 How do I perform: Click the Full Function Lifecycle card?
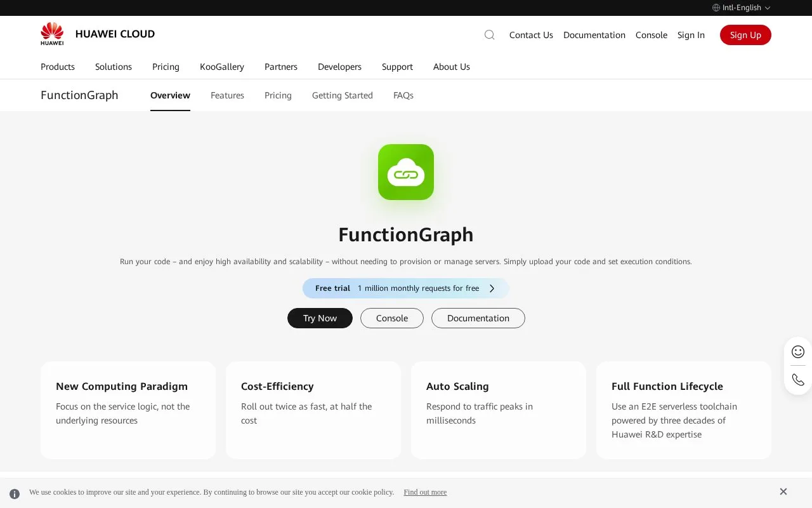[684, 410]
